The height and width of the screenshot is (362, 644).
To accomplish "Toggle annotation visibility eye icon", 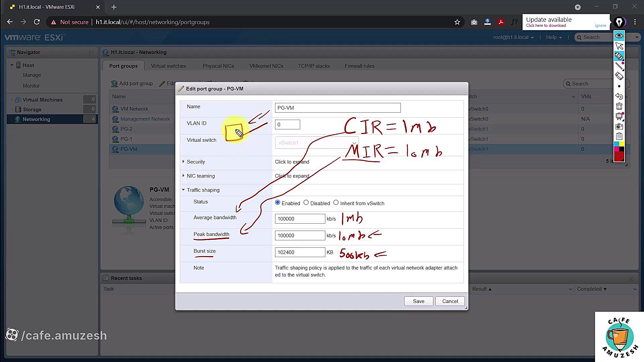I will [619, 36].
